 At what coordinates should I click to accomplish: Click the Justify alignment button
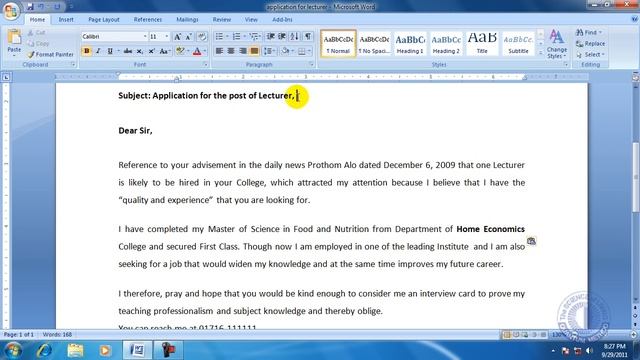254,51
